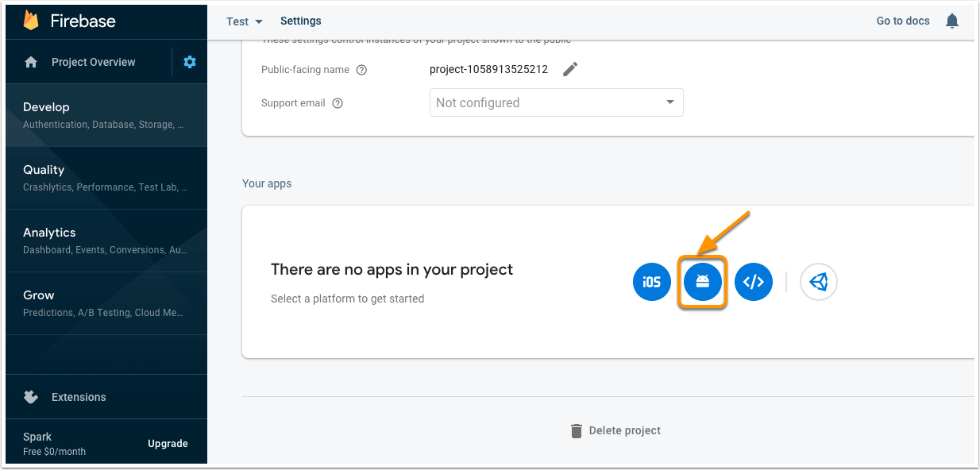Open project settings gear icon
The width and height of the screenshot is (980, 470).
(190, 62)
